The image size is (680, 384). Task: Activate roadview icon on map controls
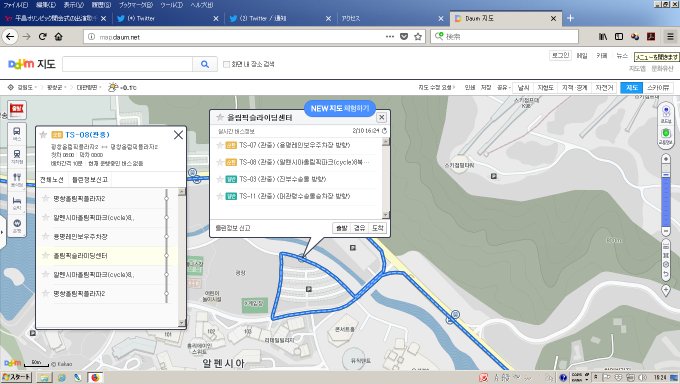[666, 113]
